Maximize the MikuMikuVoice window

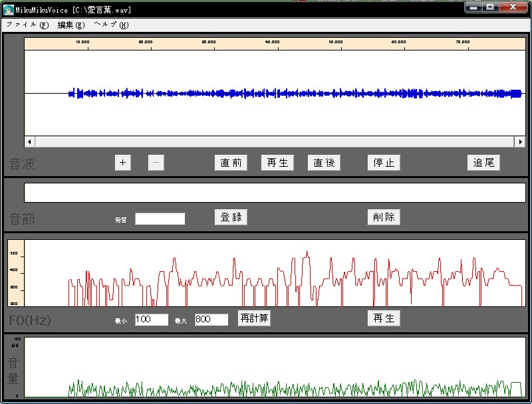[490, 7]
